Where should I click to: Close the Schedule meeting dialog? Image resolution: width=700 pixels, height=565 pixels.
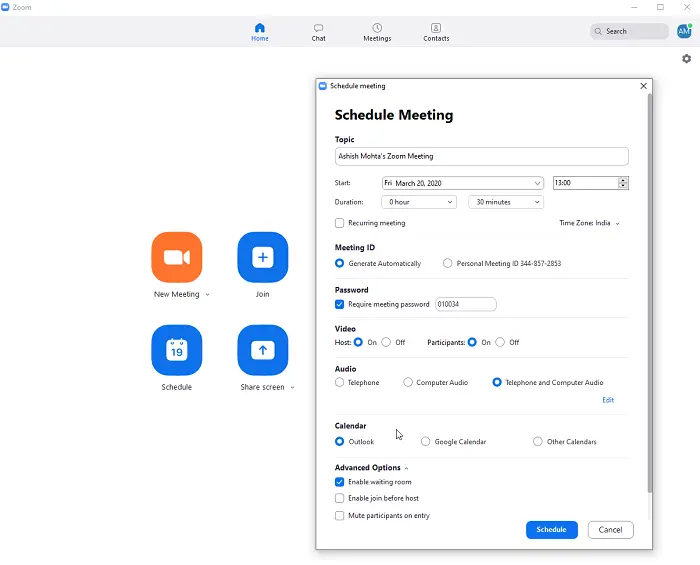[x=643, y=86]
